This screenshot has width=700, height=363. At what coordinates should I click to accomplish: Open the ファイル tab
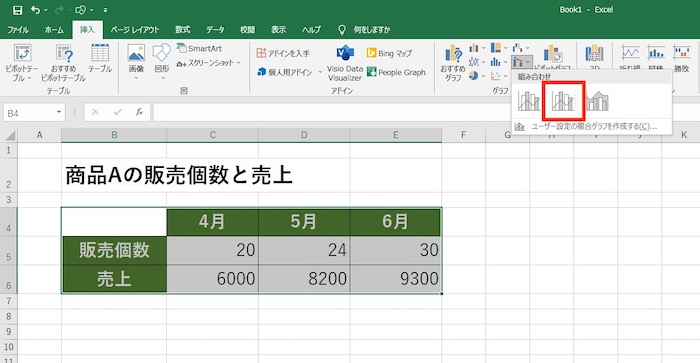click(18, 30)
